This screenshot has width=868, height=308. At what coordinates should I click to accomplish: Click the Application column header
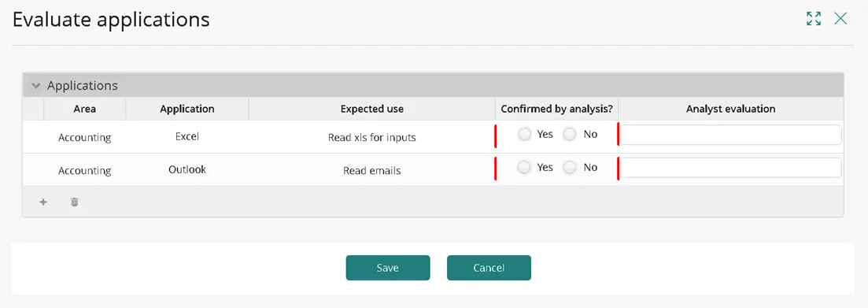(x=187, y=109)
